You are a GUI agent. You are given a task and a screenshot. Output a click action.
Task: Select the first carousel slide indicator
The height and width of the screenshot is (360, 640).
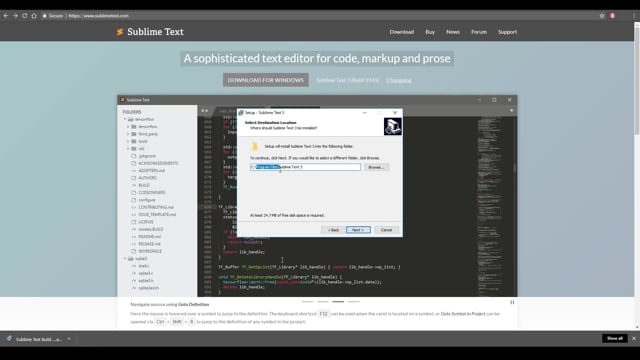(x=307, y=302)
